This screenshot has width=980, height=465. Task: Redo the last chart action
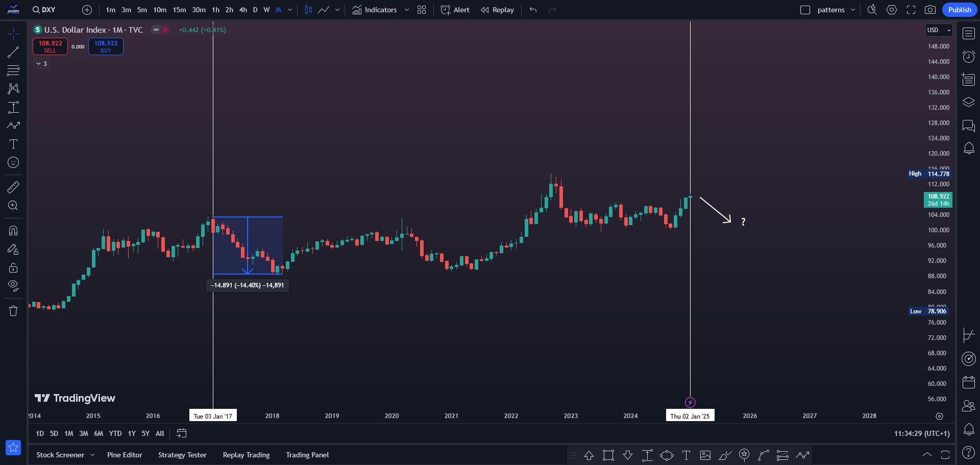click(x=552, y=10)
